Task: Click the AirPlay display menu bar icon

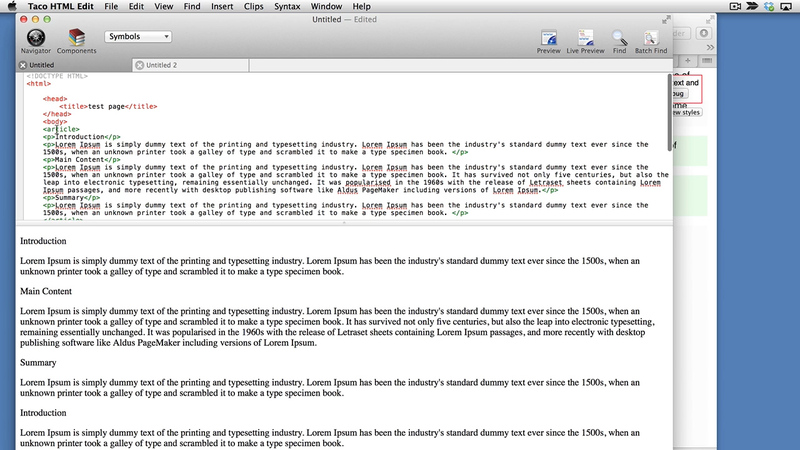Action: click(786, 7)
